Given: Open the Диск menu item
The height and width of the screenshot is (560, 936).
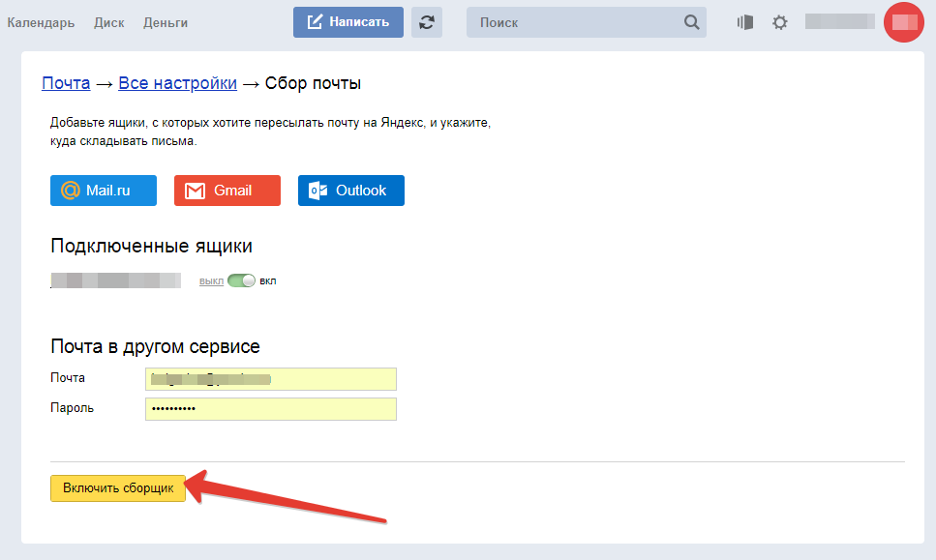Looking at the screenshot, I should pyautogui.click(x=109, y=22).
